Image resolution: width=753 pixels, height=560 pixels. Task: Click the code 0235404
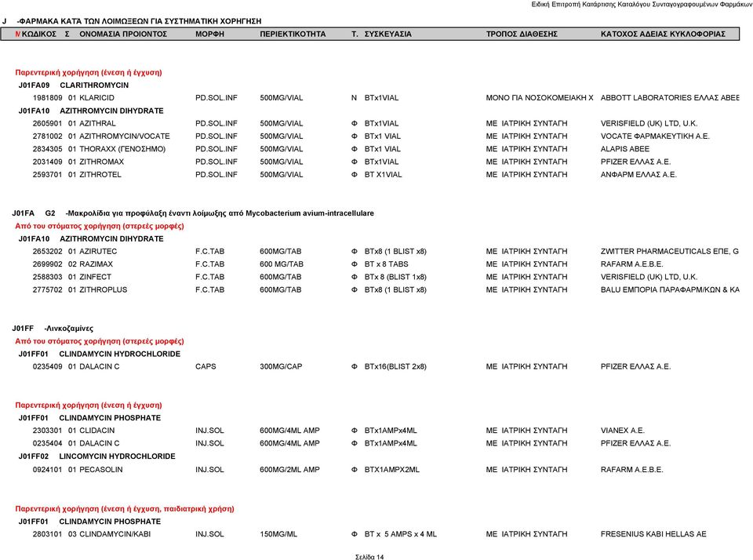[x=48, y=443]
